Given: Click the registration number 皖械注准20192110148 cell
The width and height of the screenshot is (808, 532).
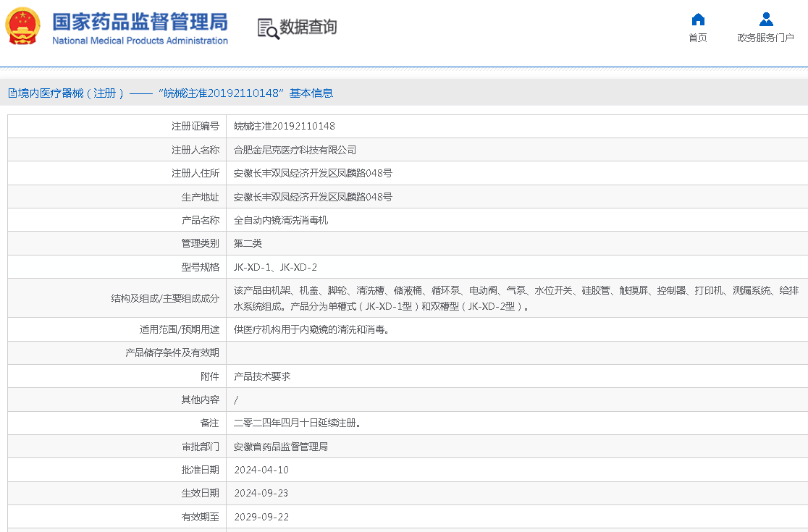Looking at the screenshot, I should (285, 126).
